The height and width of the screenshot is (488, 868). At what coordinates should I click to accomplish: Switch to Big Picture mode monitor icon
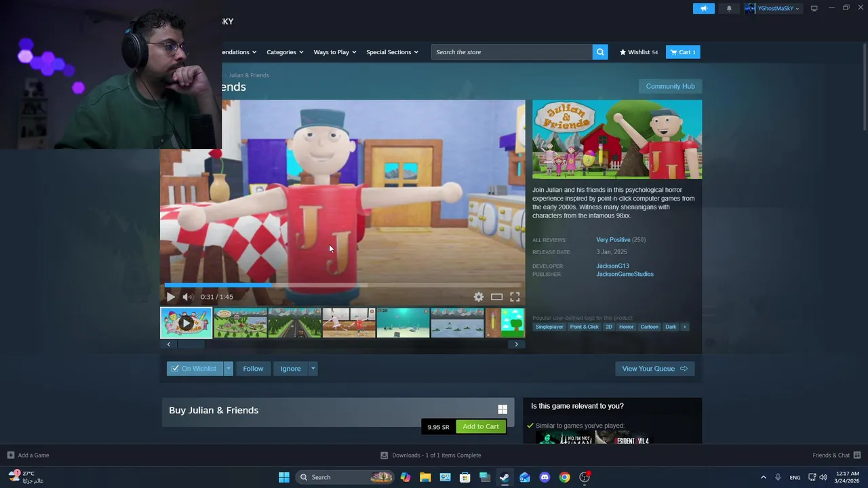pyautogui.click(x=814, y=8)
